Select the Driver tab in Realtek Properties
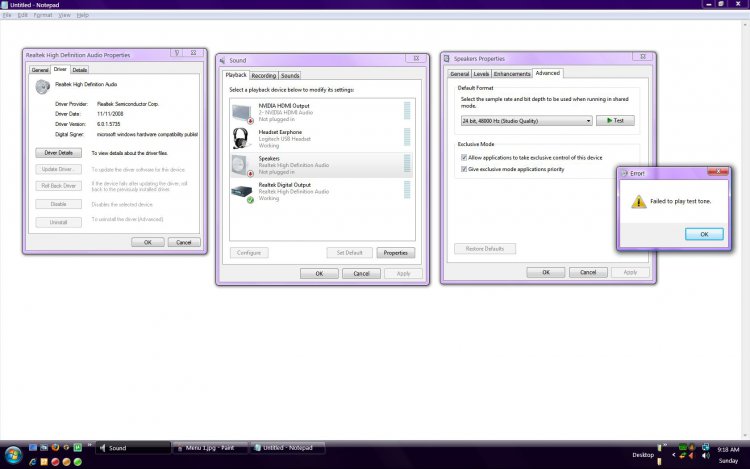 coord(60,69)
